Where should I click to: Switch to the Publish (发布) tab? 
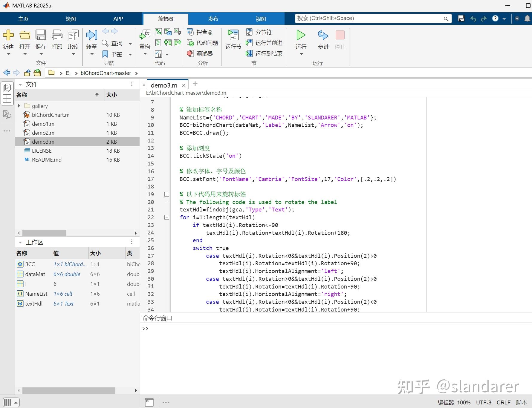click(x=213, y=19)
